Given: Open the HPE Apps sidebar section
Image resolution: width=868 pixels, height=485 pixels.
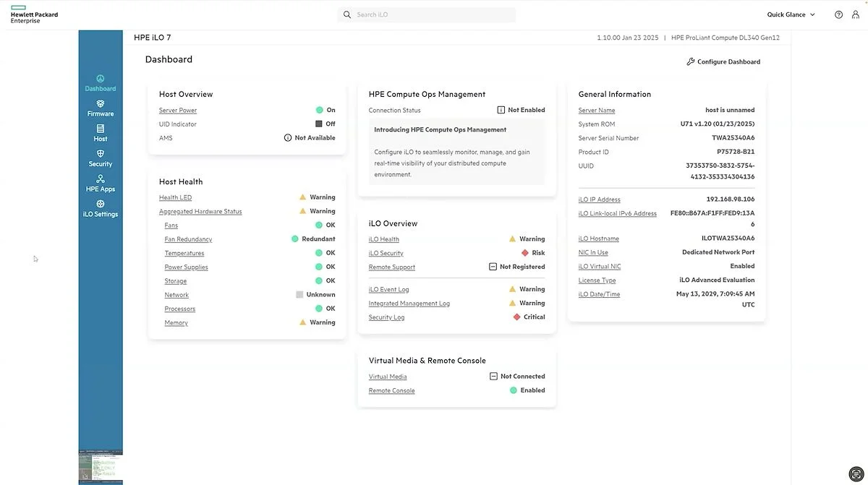Looking at the screenshot, I should [x=100, y=184].
